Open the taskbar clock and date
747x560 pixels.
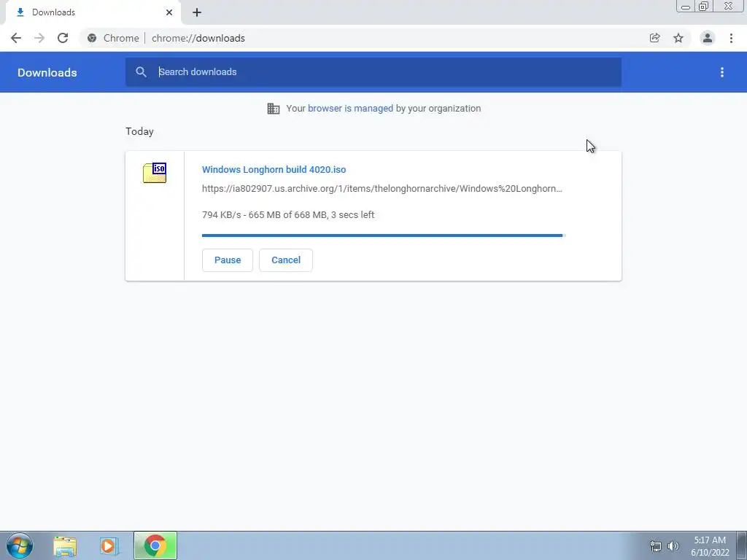coord(710,546)
